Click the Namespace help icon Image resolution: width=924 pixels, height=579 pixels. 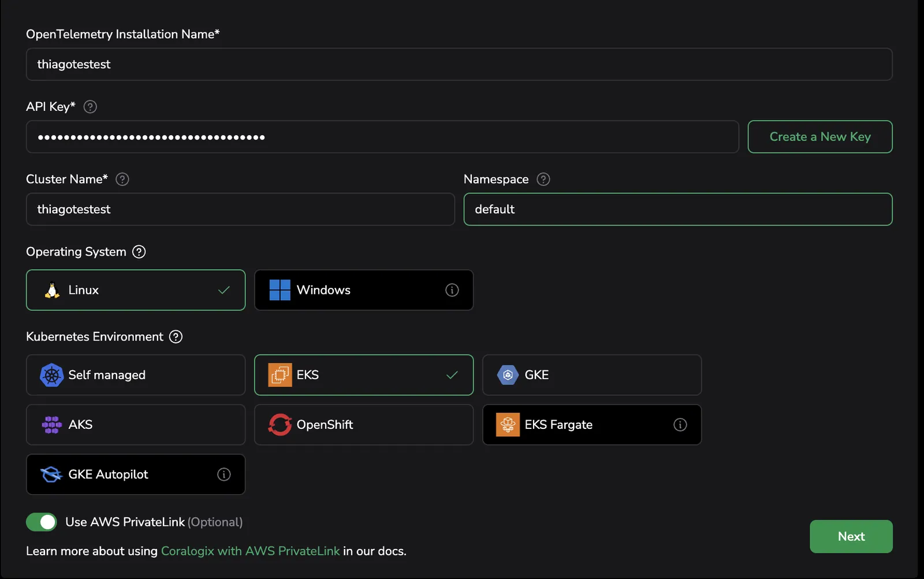point(543,180)
